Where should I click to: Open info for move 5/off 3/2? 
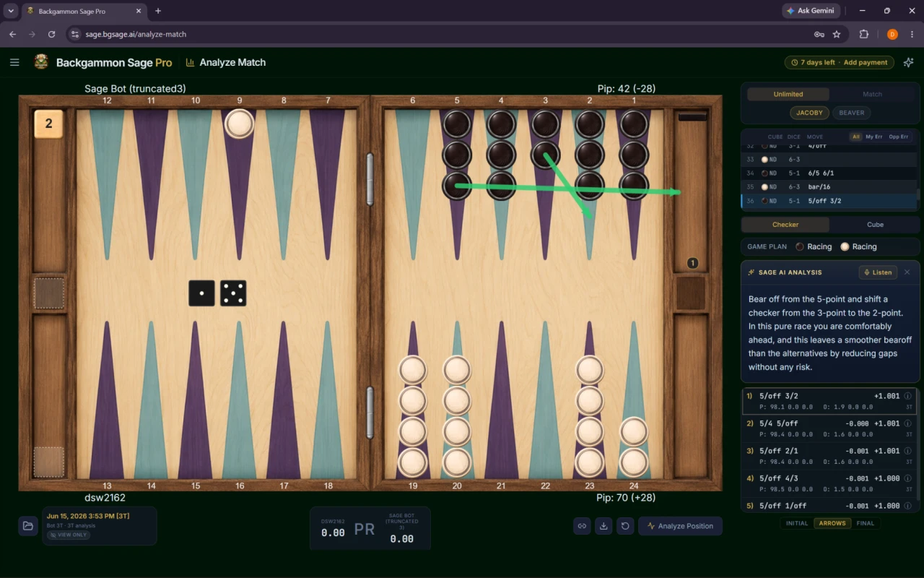(x=908, y=396)
